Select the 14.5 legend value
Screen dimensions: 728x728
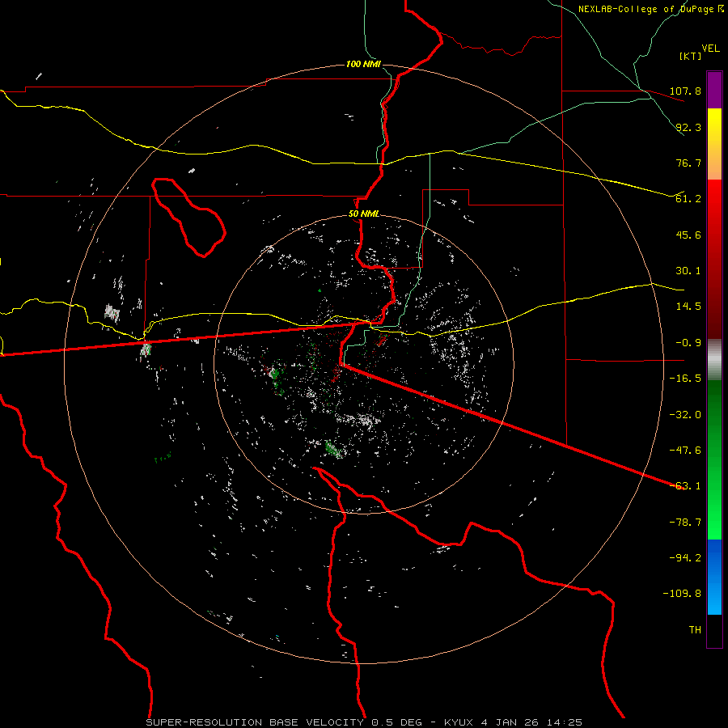point(688,307)
